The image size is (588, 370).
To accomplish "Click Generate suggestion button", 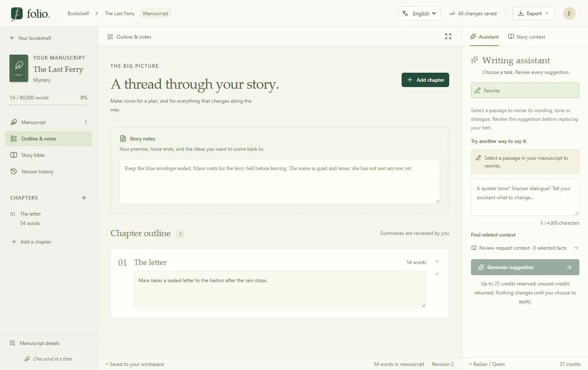I will 525,267.
